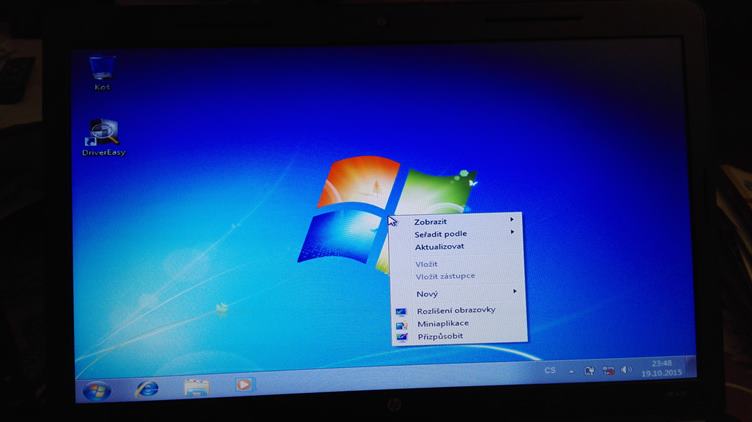Image resolution: width=752 pixels, height=422 pixels.
Task: Open the Koš recycle bin desktop icon
Action: [101, 71]
